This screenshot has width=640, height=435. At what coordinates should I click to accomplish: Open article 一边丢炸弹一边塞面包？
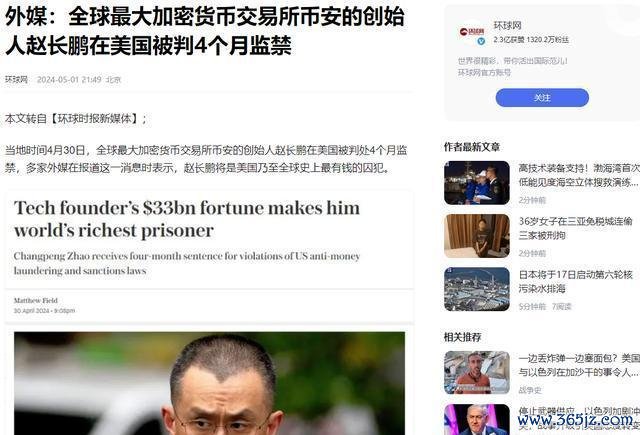pos(579,365)
